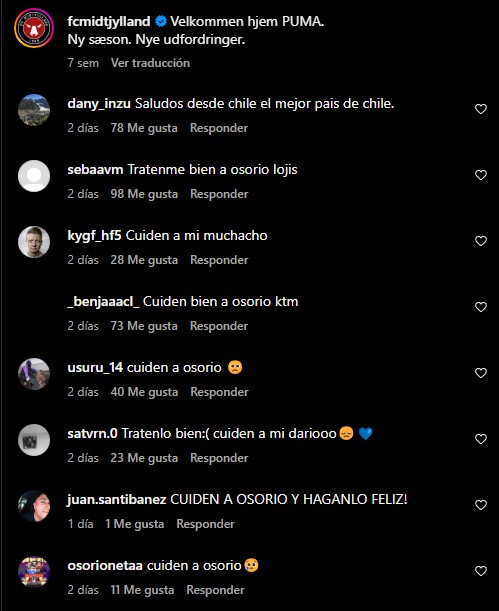
Task: Reply to osorionetaa's comment
Action: 215,590
